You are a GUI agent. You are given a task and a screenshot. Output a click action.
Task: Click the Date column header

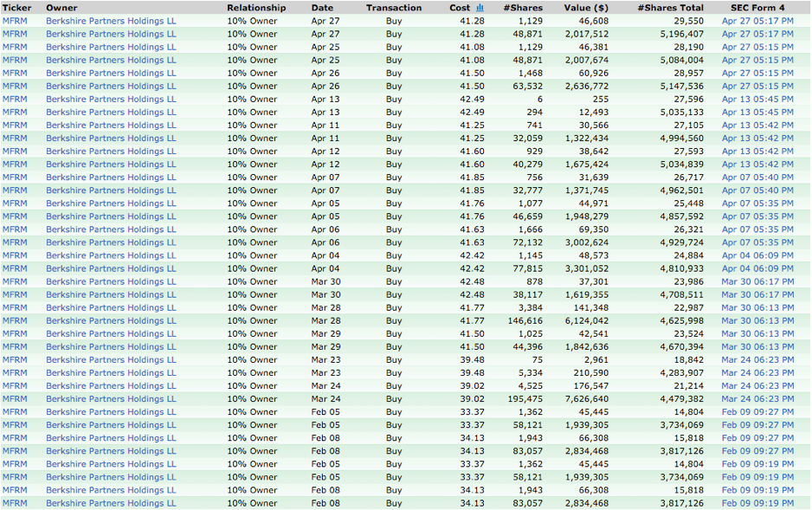tap(322, 8)
